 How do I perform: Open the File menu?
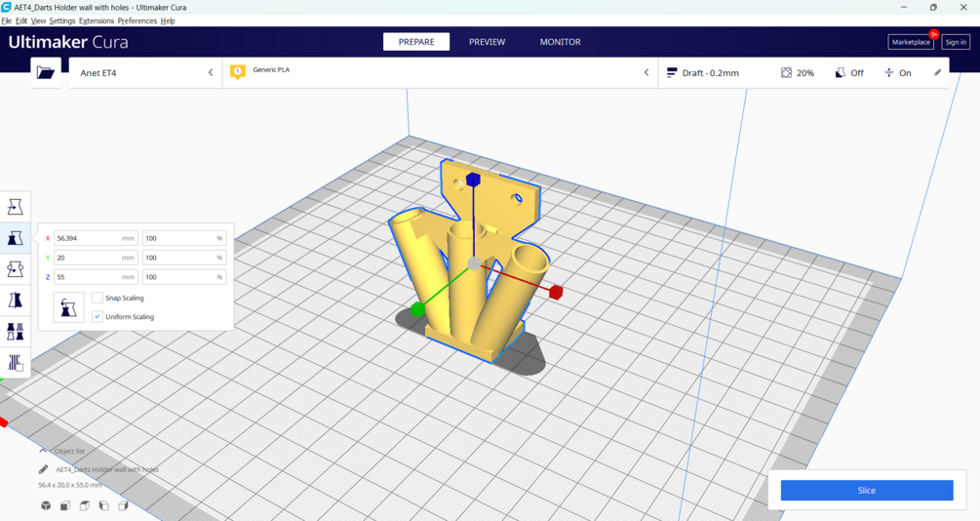coord(6,20)
